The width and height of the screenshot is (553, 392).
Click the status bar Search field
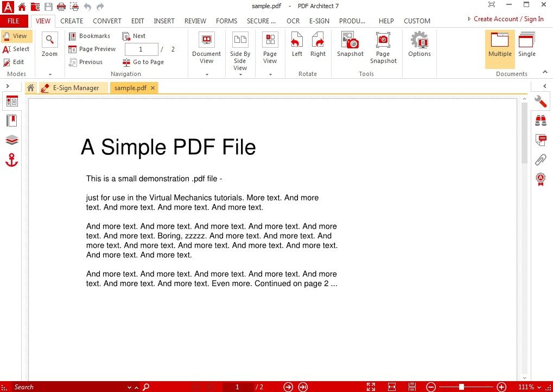pyautogui.click(x=69, y=387)
